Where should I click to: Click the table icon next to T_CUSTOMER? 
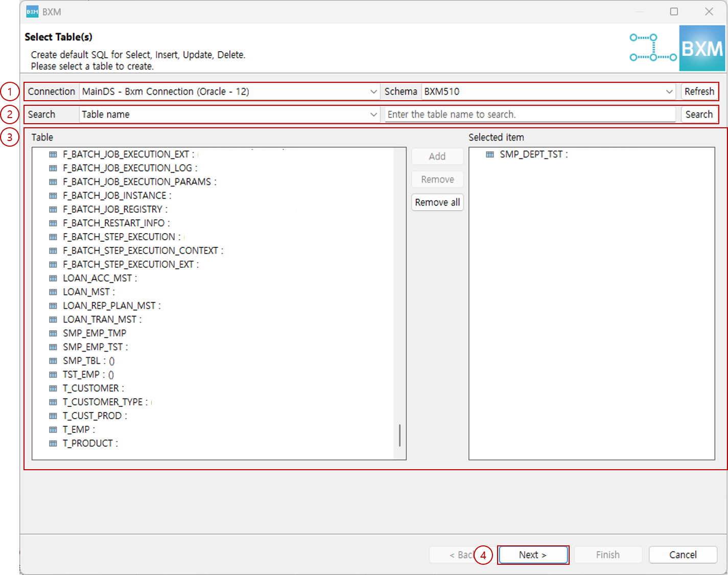[53, 388]
